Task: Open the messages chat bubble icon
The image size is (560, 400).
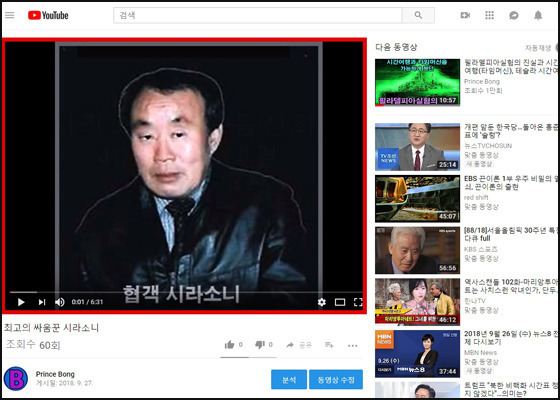Action: pos(514,15)
